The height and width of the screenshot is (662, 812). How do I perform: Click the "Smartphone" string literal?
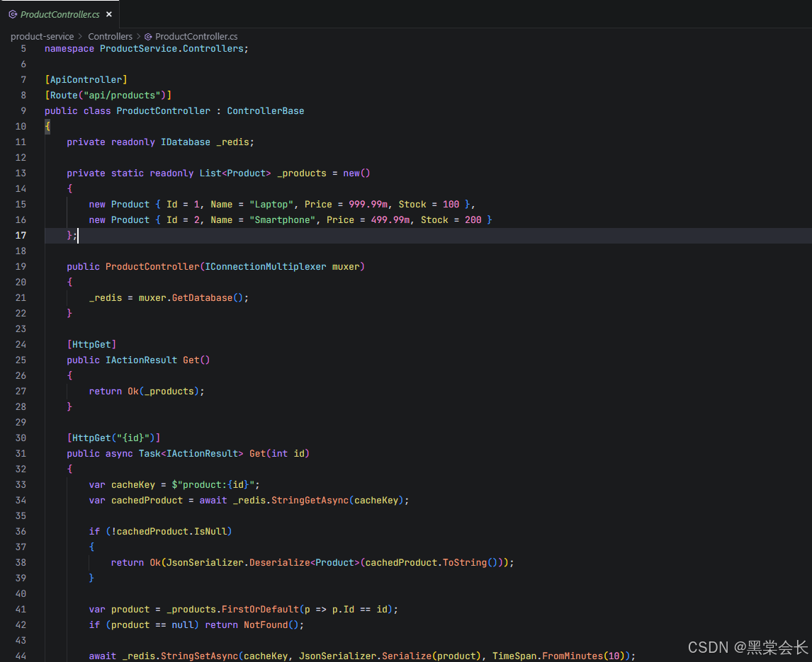pyautogui.click(x=282, y=220)
